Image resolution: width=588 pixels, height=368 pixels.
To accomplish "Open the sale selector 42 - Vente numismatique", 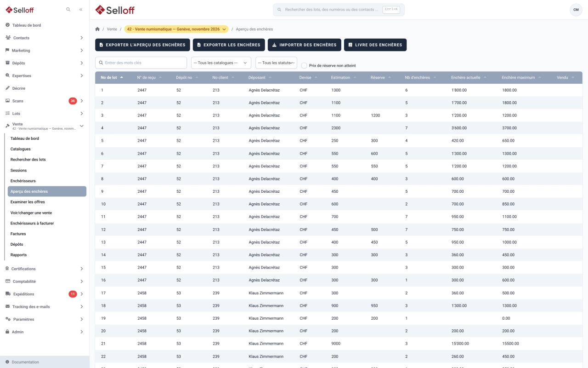I will (x=176, y=29).
